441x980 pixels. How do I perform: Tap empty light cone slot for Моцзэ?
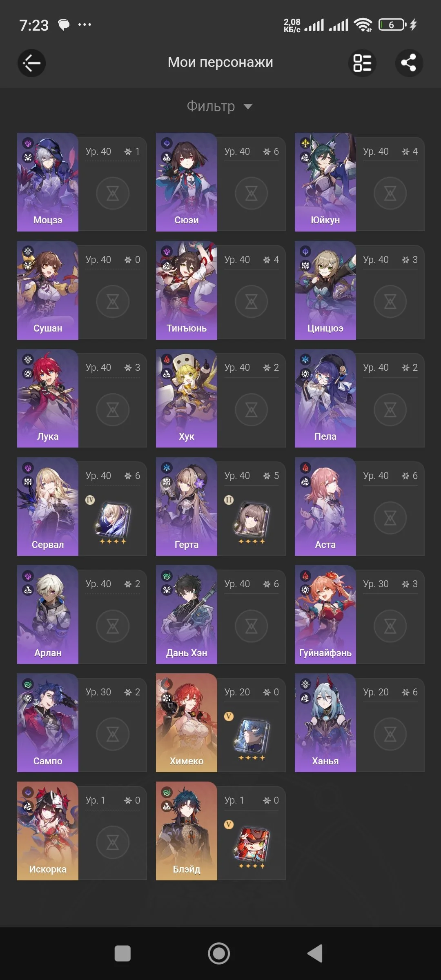click(x=113, y=193)
